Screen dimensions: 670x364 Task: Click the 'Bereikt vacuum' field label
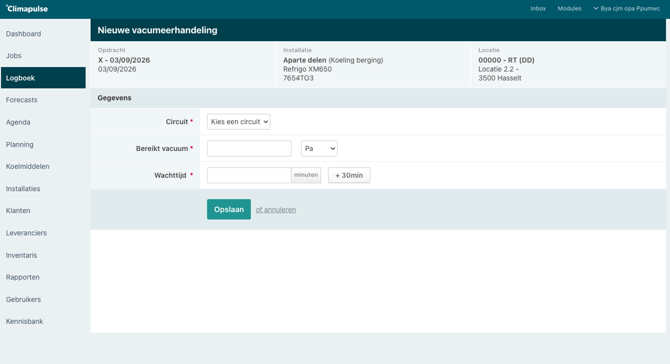point(162,149)
